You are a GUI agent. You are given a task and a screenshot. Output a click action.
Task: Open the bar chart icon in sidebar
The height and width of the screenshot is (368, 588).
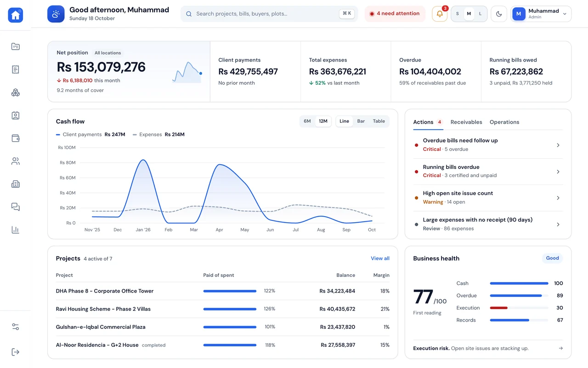click(x=16, y=230)
